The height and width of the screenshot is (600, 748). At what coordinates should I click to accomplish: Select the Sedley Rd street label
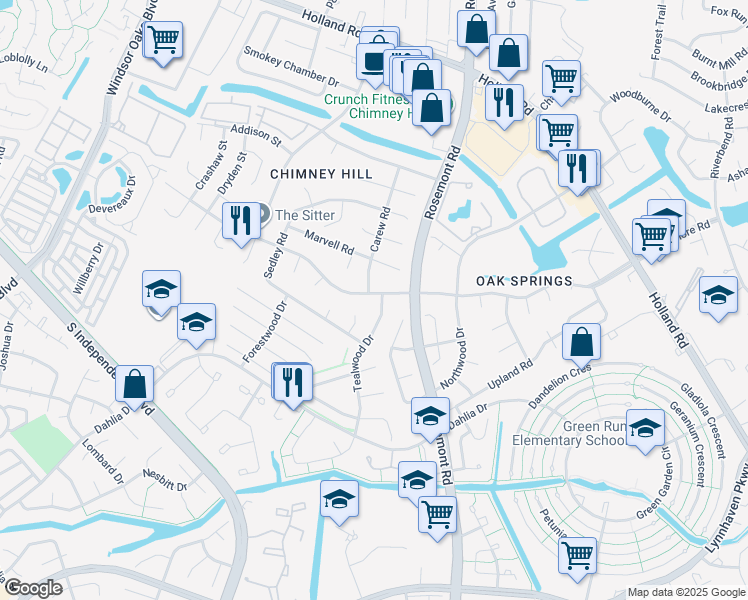click(276, 255)
